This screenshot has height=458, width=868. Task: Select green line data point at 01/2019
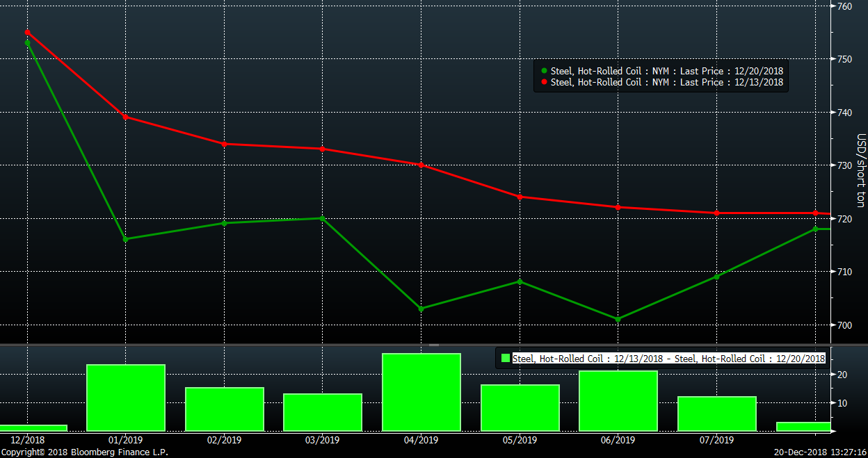click(125, 239)
